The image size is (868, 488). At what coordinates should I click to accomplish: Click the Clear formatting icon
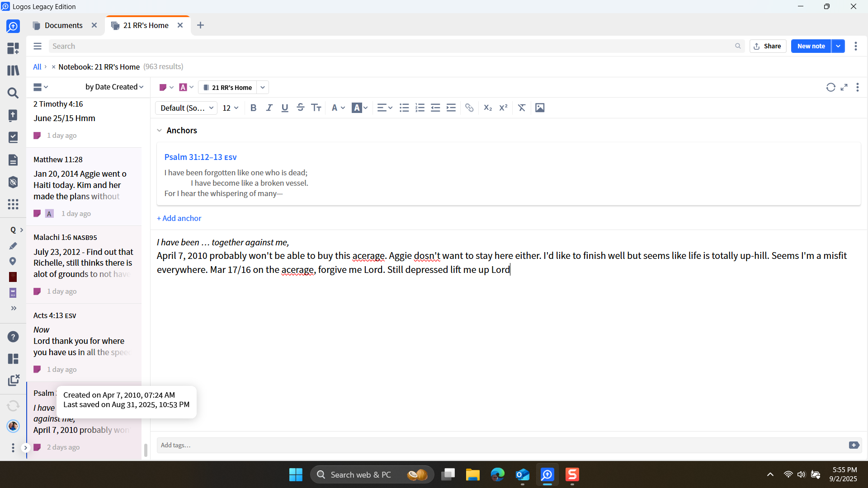point(522,108)
